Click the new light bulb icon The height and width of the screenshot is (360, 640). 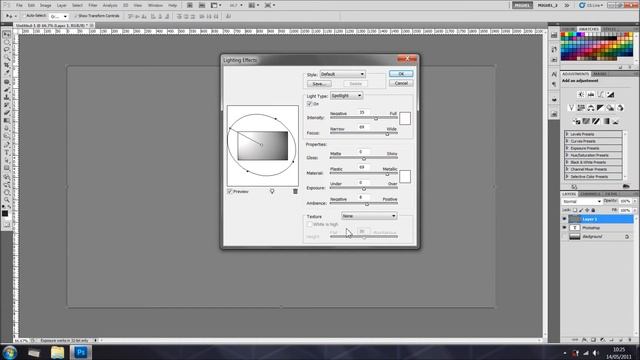(272, 191)
